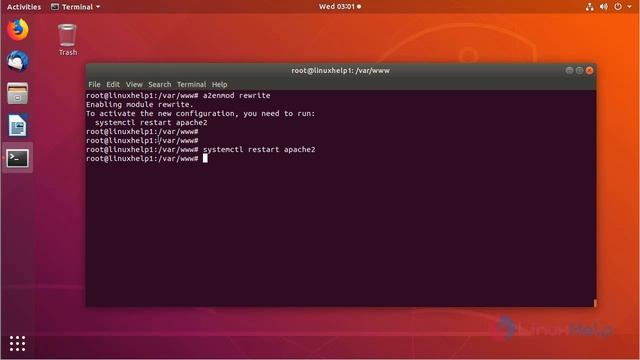Viewport: 640px width, 360px height.
Task: Click the indented 'systemctl restart apache2' output line
Action: coord(151,122)
